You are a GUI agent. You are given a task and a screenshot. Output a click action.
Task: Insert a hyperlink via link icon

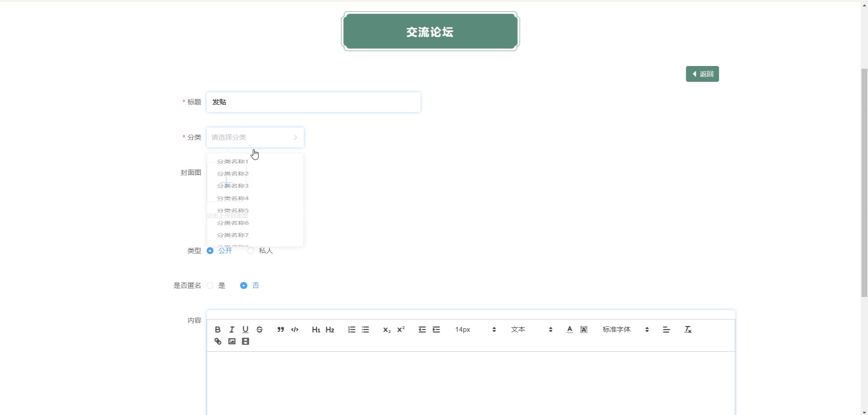pyautogui.click(x=217, y=341)
